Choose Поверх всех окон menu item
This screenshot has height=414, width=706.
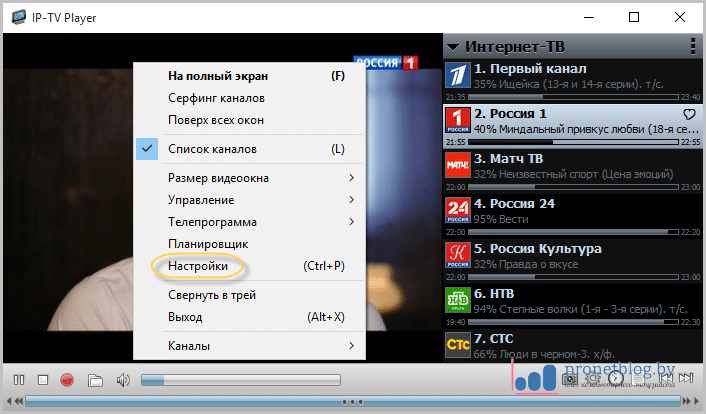pos(249,120)
